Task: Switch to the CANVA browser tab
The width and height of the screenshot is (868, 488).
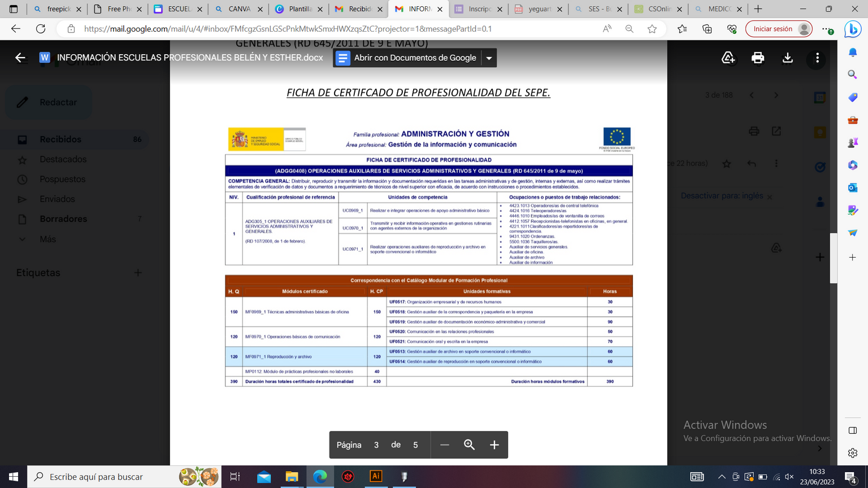Action: point(238,9)
